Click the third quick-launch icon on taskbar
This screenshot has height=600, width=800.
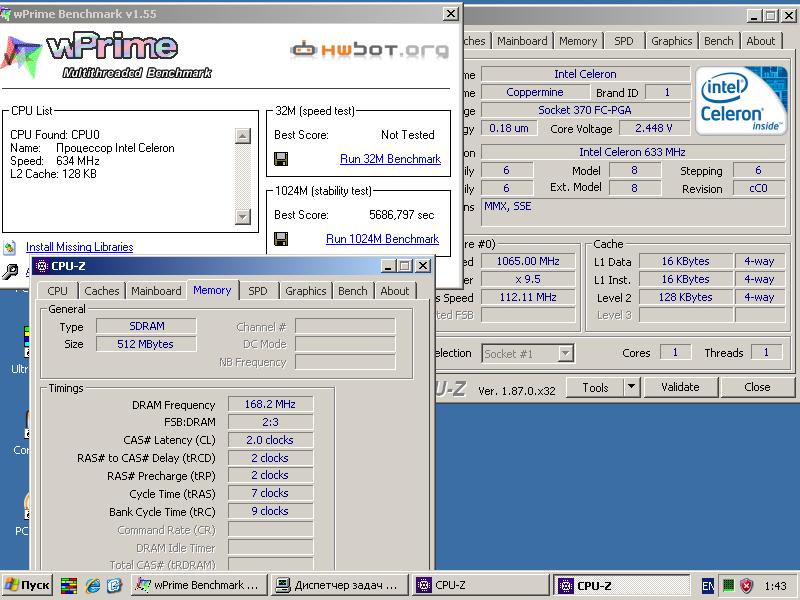click(114, 585)
